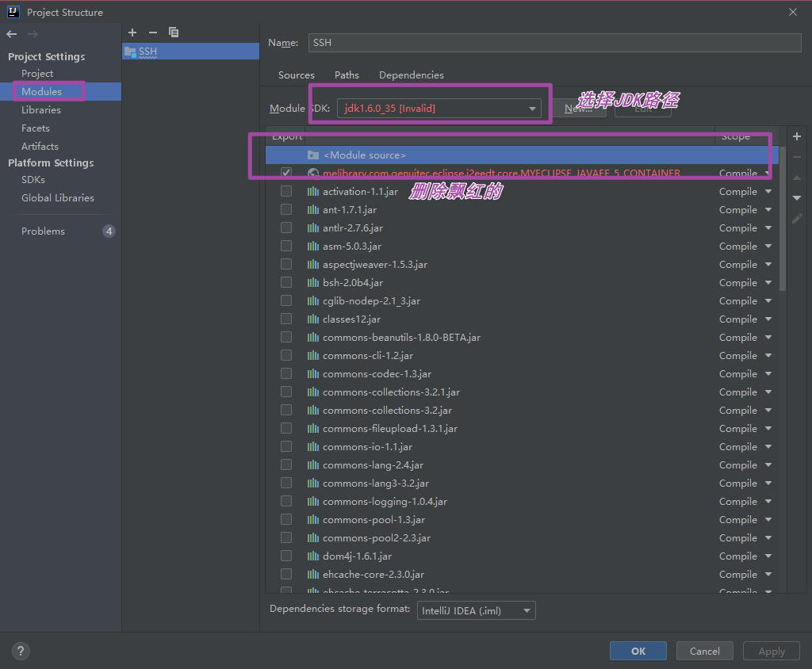The width and height of the screenshot is (812, 669).
Task: Open scope dropdown for activation-1.1.jar
Action: [x=768, y=192]
